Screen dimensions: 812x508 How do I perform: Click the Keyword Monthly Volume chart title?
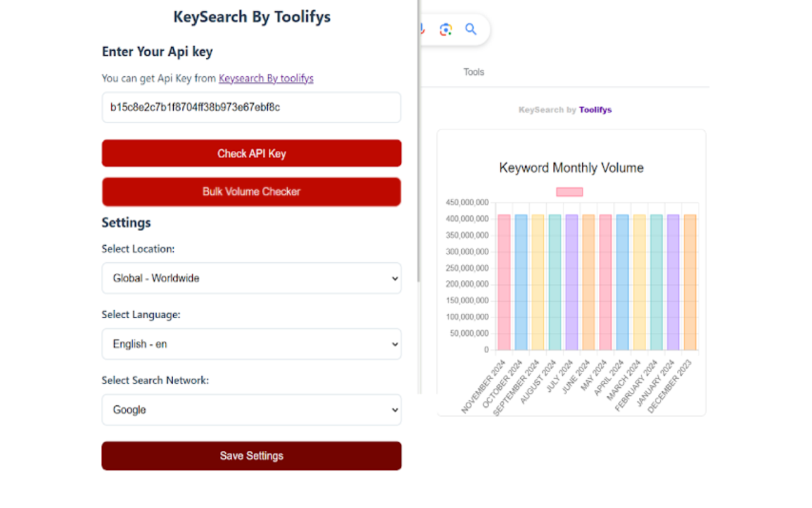pos(572,168)
